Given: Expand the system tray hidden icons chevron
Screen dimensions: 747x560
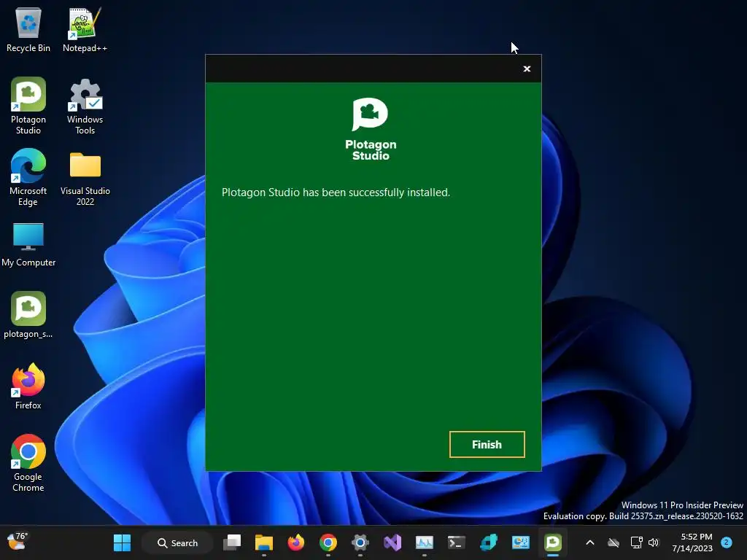Looking at the screenshot, I should click(x=589, y=542).
